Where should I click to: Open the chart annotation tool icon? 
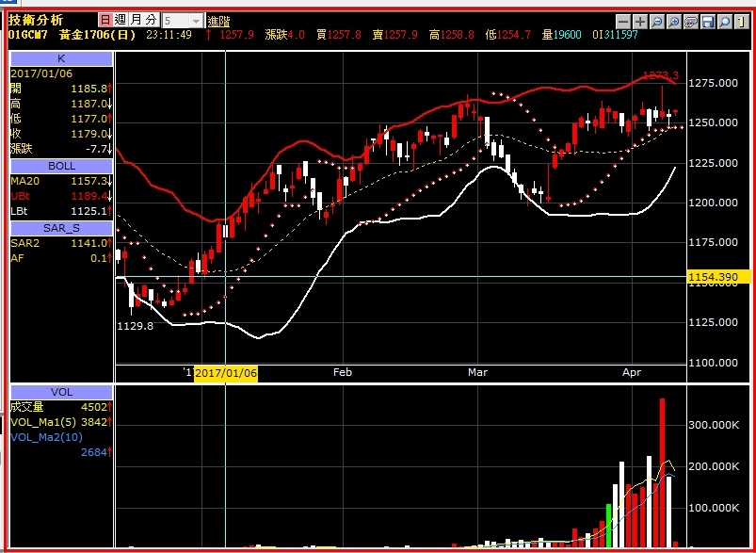[x=691, y=22]
